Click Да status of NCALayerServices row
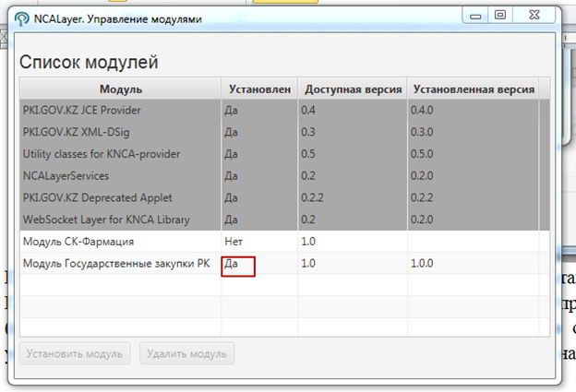 (231, 176)
